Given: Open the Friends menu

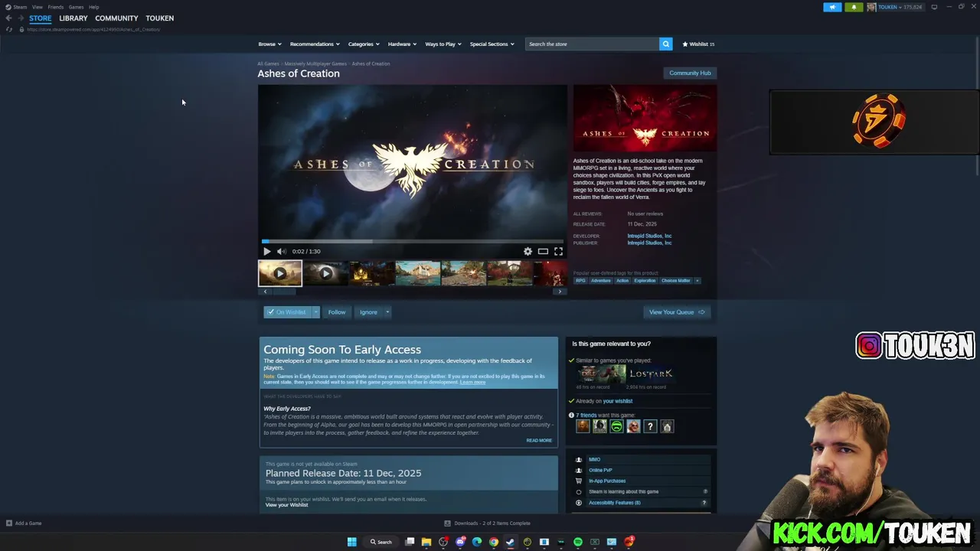Looking at the screenshot, I should [56, 7].
